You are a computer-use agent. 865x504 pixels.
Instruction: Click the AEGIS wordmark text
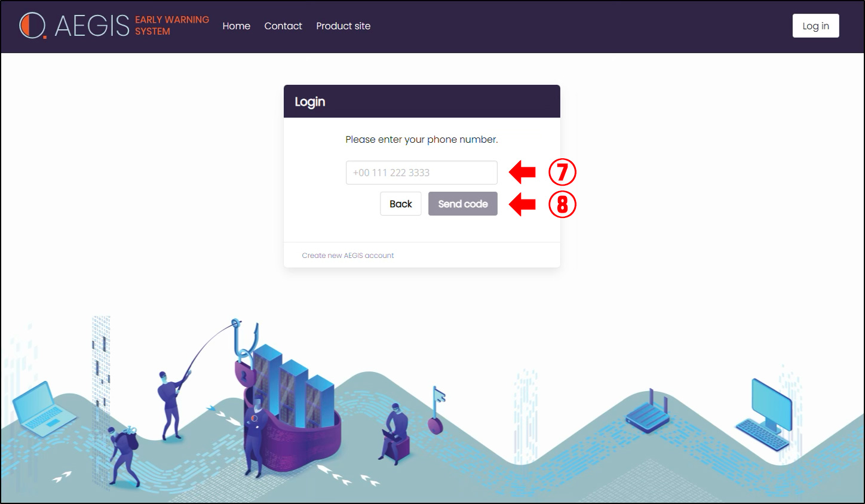tap(92, 26)
